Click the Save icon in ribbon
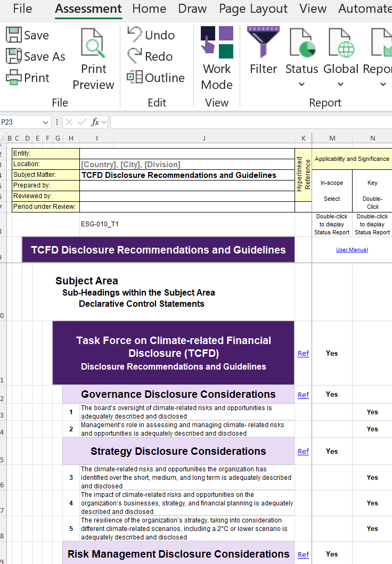Viewport: 392px width, 564px height. pos(14,35)
